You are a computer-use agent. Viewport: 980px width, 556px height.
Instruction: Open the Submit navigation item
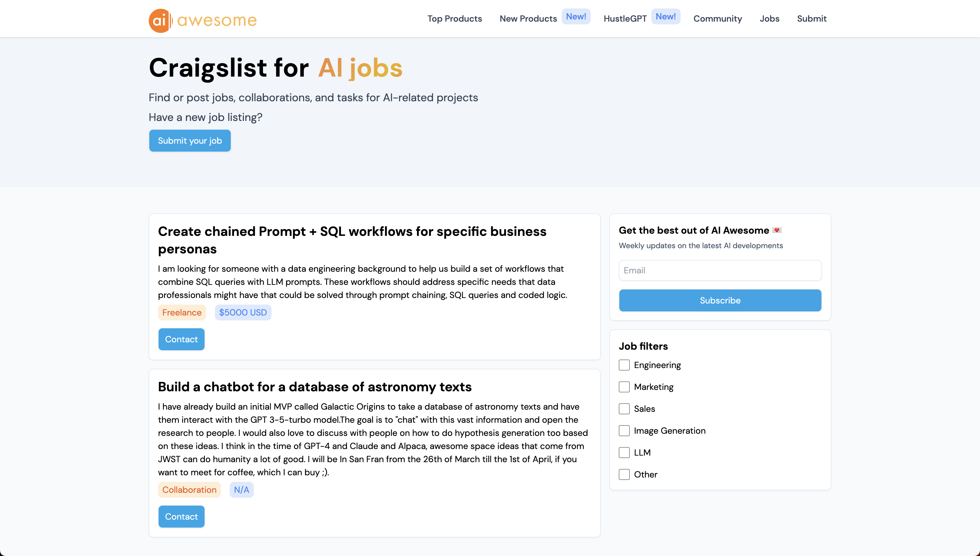point(812,19)
